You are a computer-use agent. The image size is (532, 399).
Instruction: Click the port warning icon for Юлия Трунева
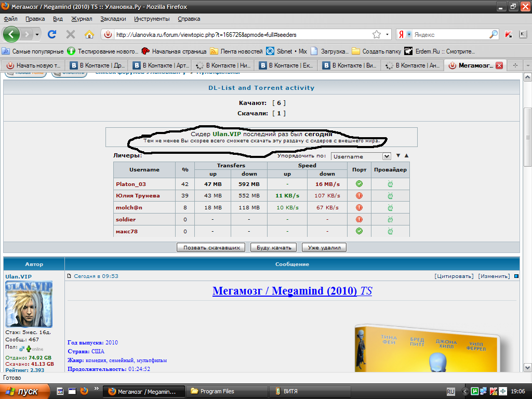359,196
